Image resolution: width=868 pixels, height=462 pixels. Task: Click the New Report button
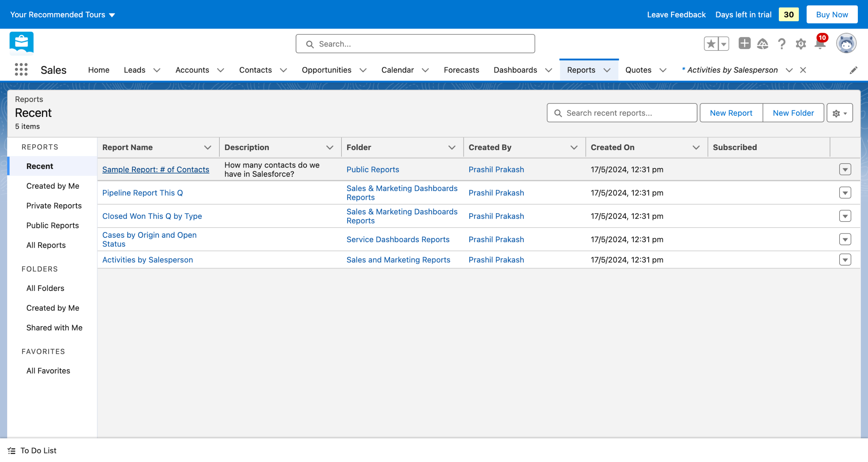click(x=731, y=113)
